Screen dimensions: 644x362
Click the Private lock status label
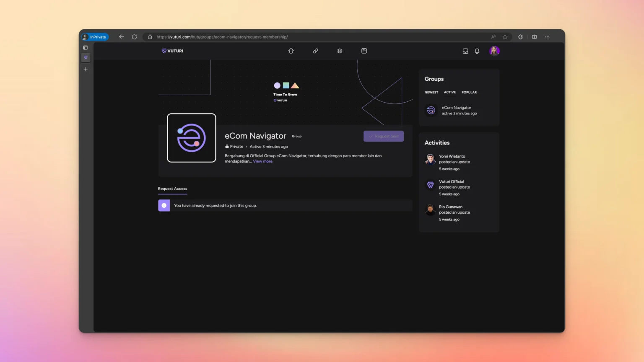(x=234, y=147)
